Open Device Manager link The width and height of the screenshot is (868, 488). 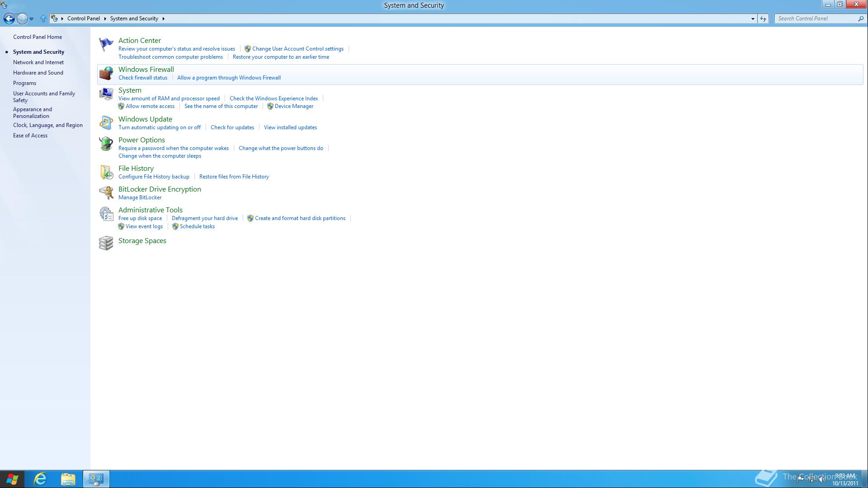click(294, 106)
